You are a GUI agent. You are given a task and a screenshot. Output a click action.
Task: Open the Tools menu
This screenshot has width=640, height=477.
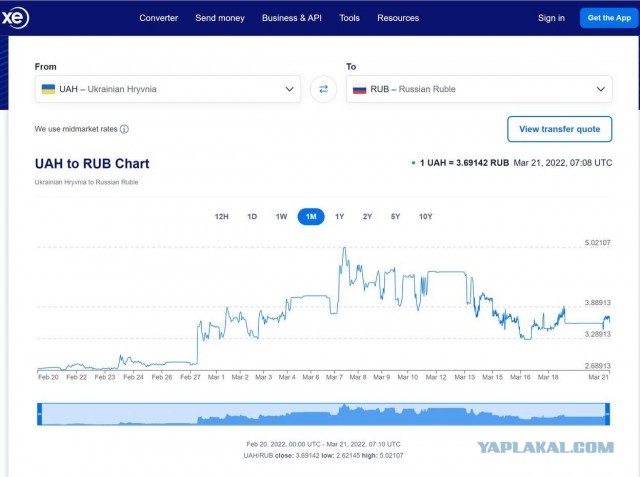click(x=349, y=18)
